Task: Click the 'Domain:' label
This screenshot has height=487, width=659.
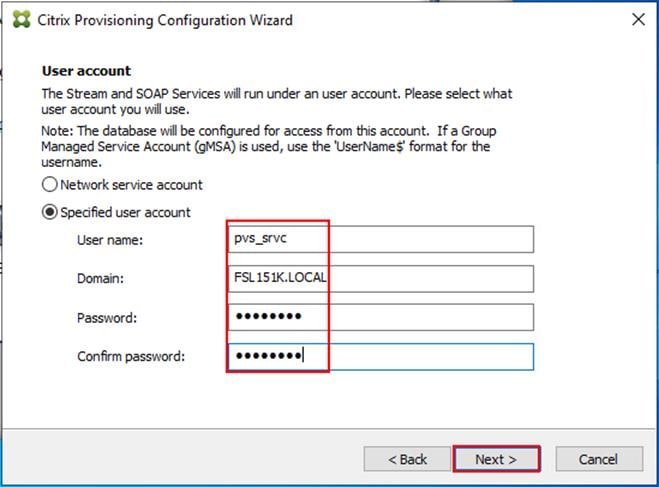Action: (100, 278)
